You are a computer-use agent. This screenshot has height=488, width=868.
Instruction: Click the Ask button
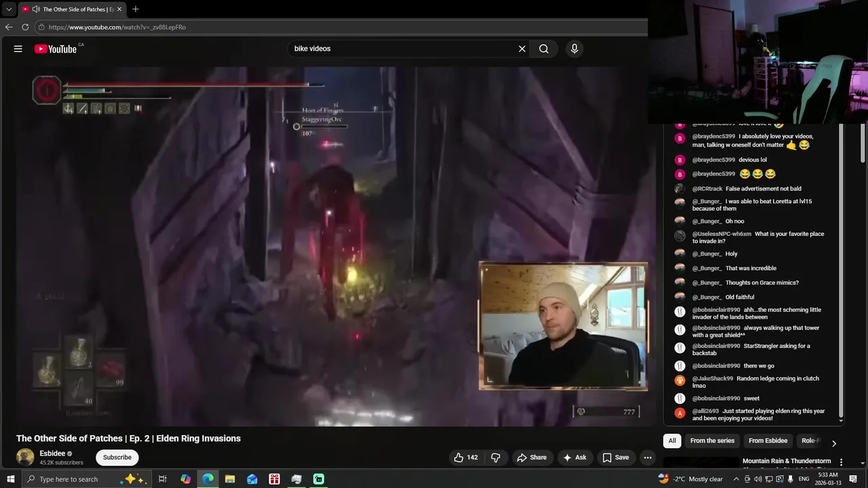pyautogui.click(x=574, y=457)
